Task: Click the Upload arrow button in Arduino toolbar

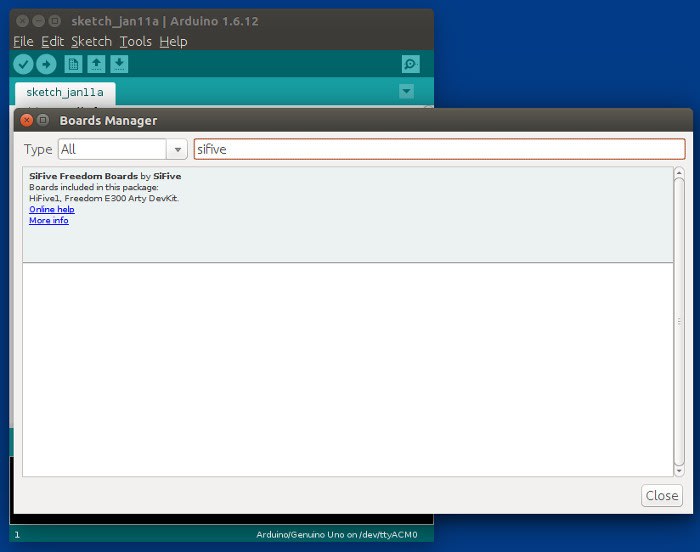Action: click(x=46, y=64)
